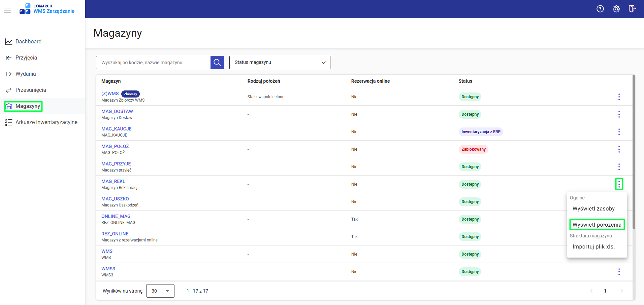Image resolution: width=644 pixels, height=305 pixels.
Task: Open results per page dropdown showing 30
Action: 160,291
